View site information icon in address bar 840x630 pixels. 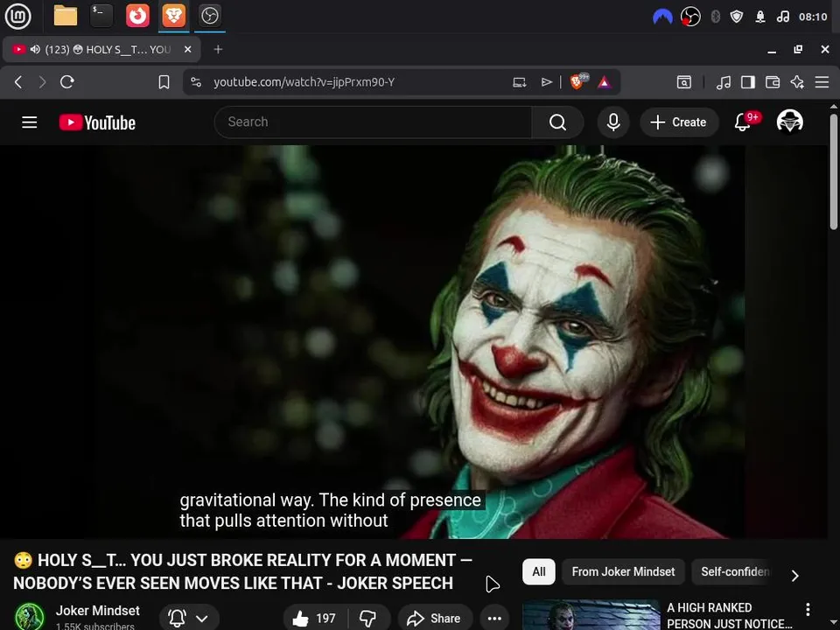click(196, 82)
